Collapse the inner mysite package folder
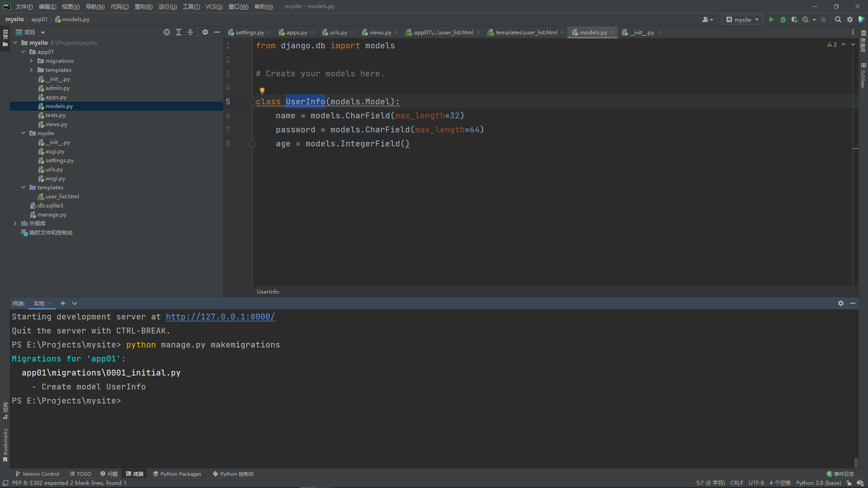 coord(23,133)
